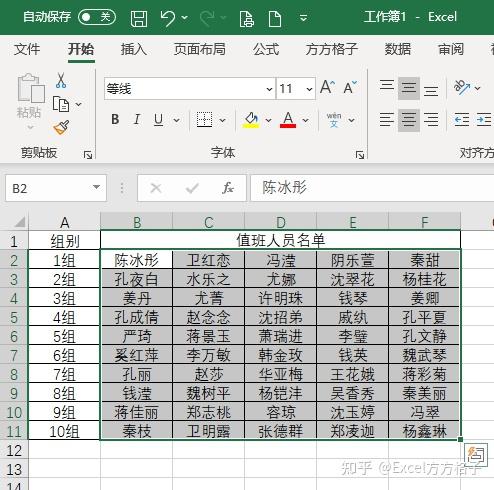
Task: Click the Increase Indent icon
Action: coord(483,120)
